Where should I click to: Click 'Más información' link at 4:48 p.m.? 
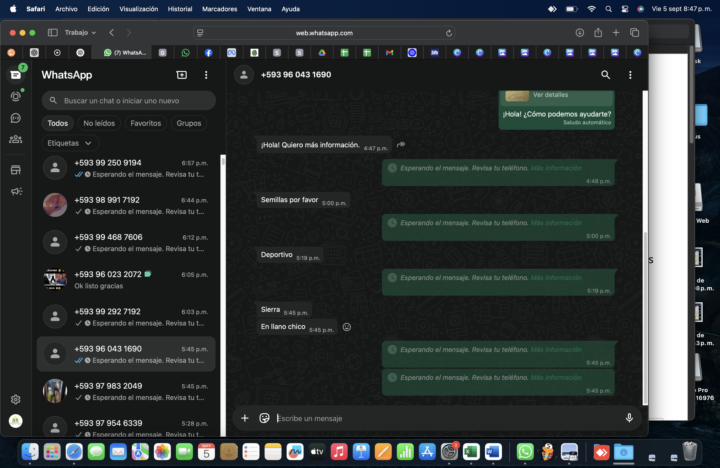click(x=556, y=168)
